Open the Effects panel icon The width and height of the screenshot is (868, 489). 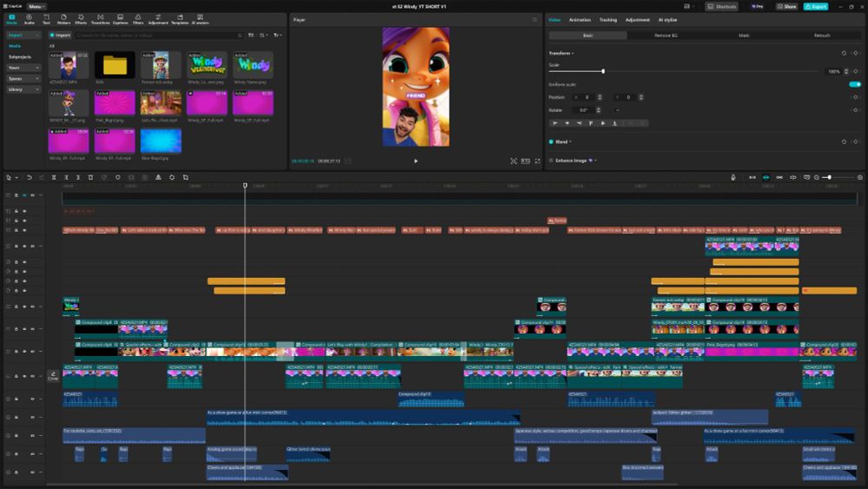click(81, 19)
